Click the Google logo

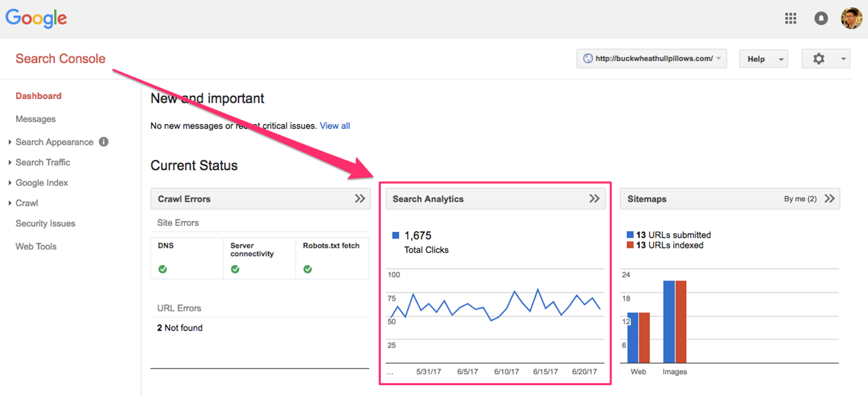click(x=36, y=19)
